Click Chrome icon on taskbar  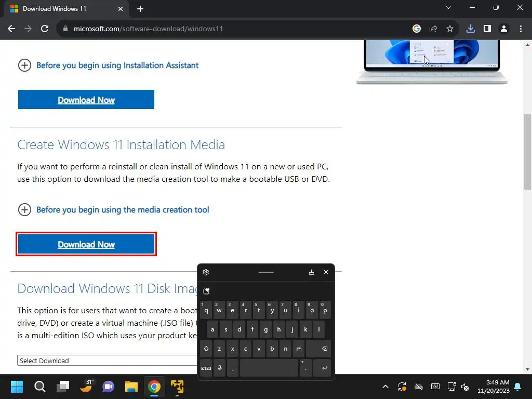(x=154, y=387)
